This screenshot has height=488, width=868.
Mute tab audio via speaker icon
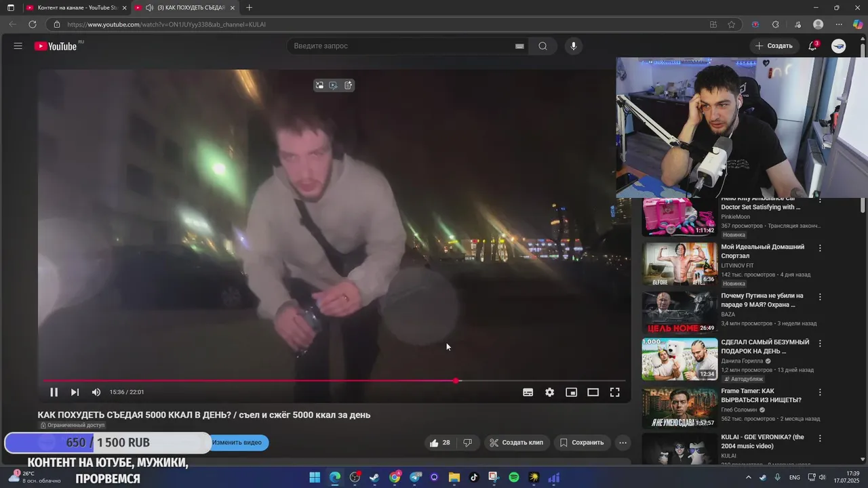pyautogui.click(x=149, y=7)
